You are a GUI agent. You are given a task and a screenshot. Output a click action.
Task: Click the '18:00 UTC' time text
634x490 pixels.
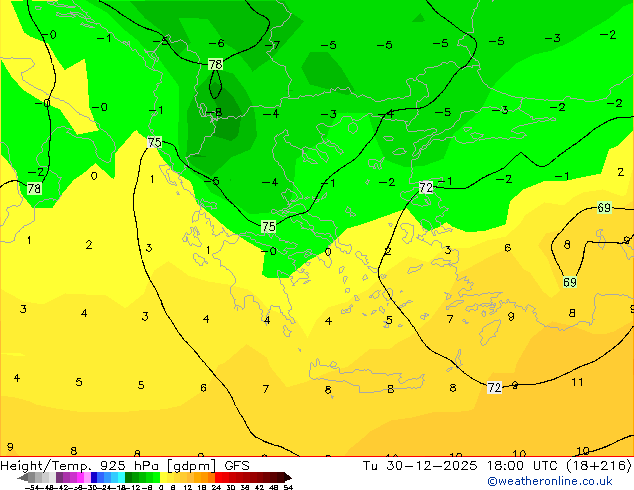click(x=522, y=466)
